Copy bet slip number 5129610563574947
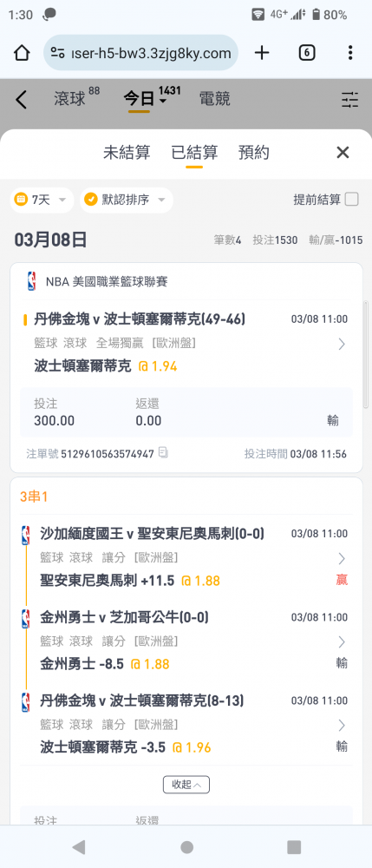Viewport: 372px width, 868px height. (x=164, y=453)
